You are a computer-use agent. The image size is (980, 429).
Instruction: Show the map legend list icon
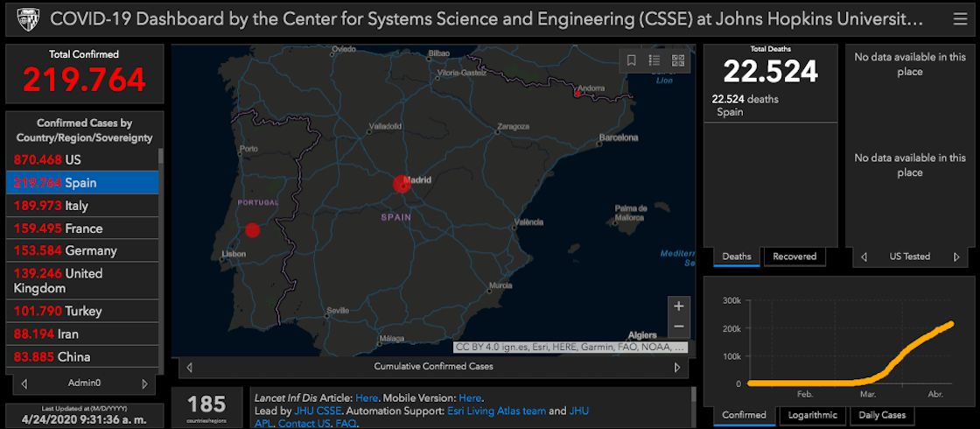coord(654,60)
